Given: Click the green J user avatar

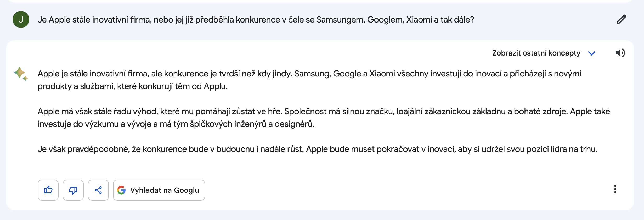Looking at the screenshot, I should [x=21, y=20].
